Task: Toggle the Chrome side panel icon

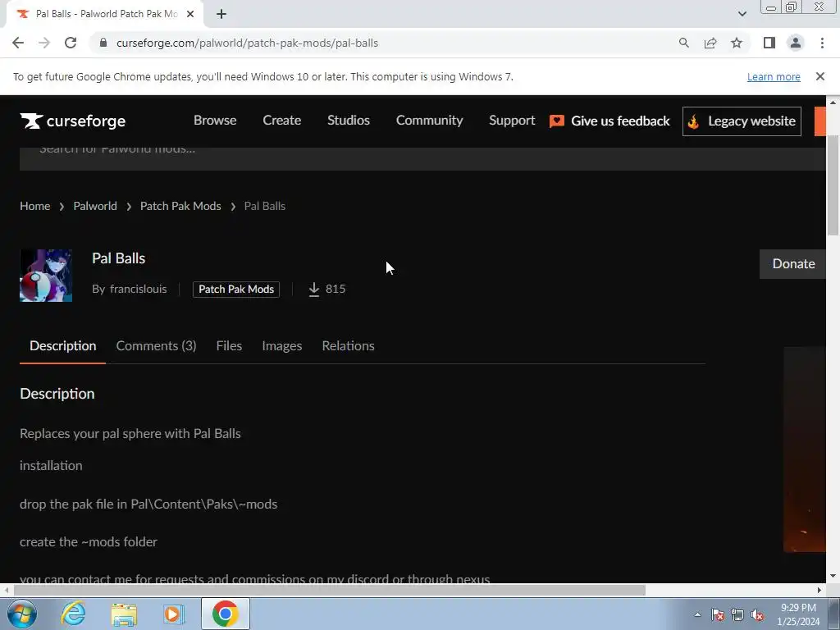Action: tap(769, 43)
